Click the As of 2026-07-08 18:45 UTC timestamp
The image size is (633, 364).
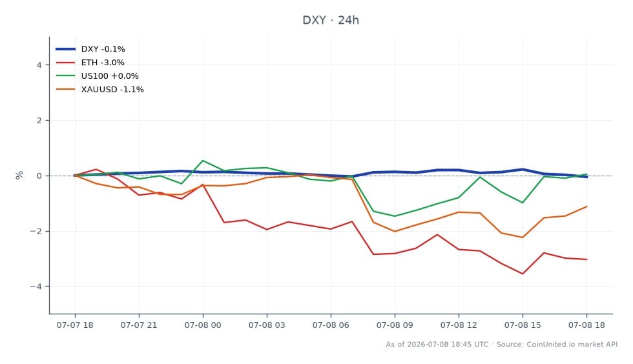click(437, 344)
